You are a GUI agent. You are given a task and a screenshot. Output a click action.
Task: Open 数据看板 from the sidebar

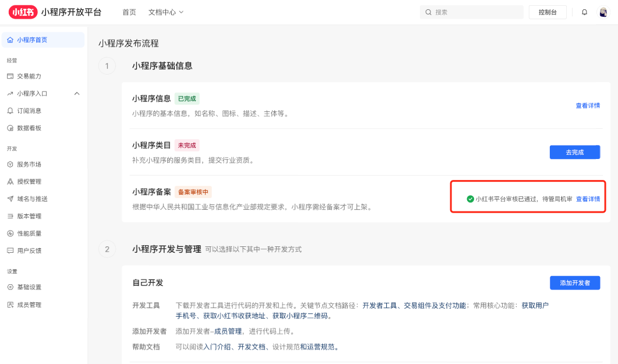(29, 128)
